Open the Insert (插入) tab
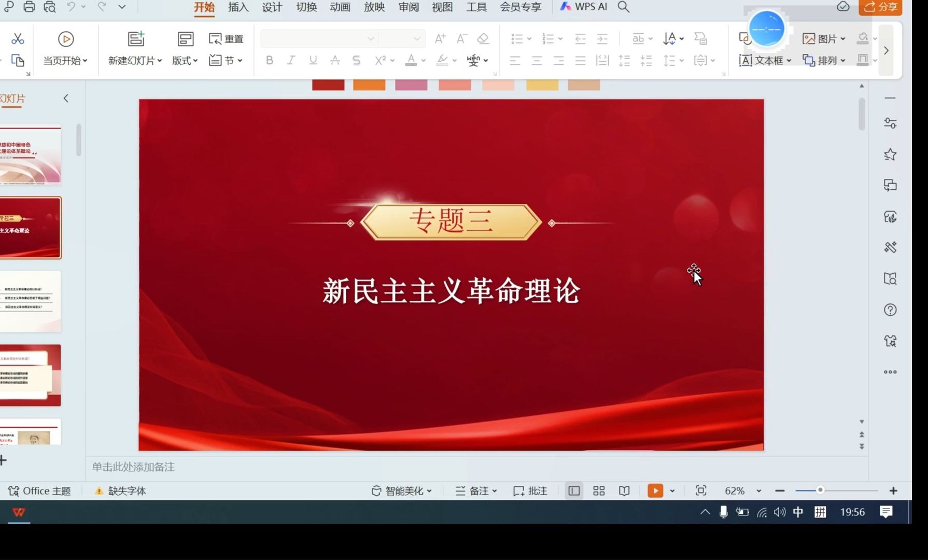The image size is (928, 560). tap(238, 7)
